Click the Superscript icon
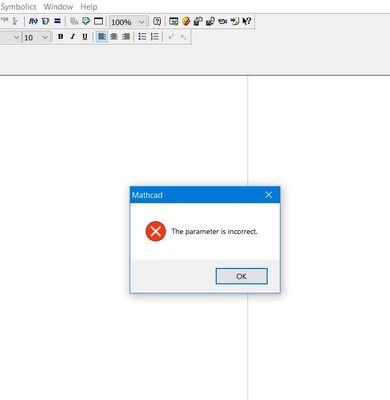 point(171,37)
